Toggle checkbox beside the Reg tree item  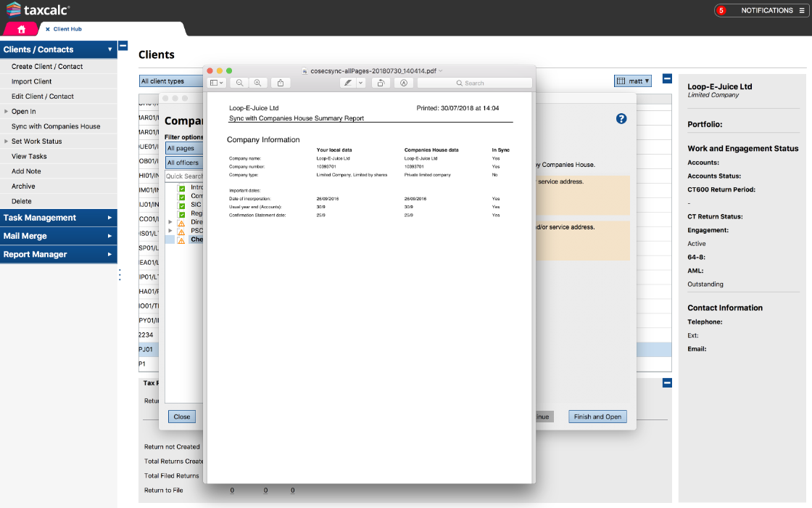pyautogui.click(x=181, y=214)
